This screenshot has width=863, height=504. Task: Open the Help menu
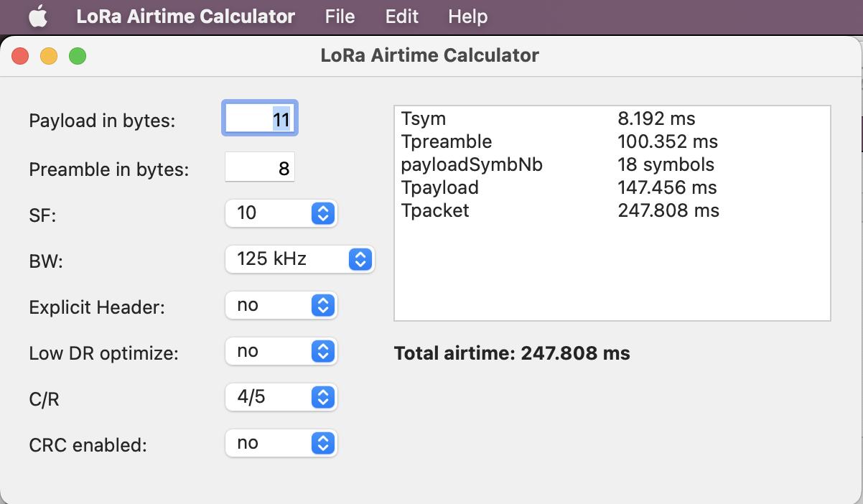tap(467, 17)
